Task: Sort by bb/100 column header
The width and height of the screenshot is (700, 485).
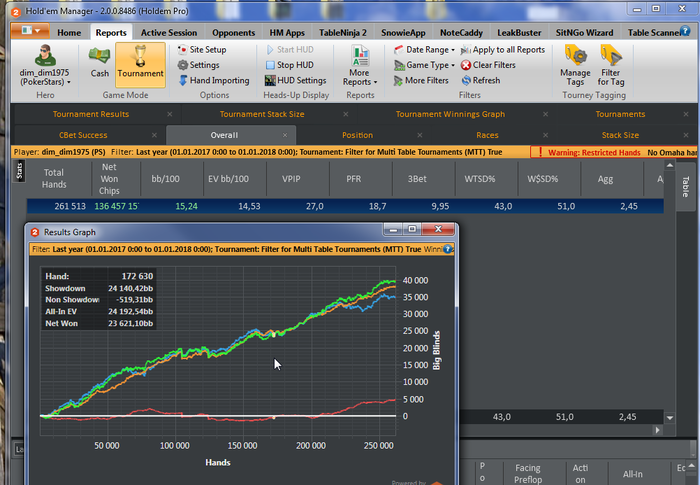Action: point(166,179)
